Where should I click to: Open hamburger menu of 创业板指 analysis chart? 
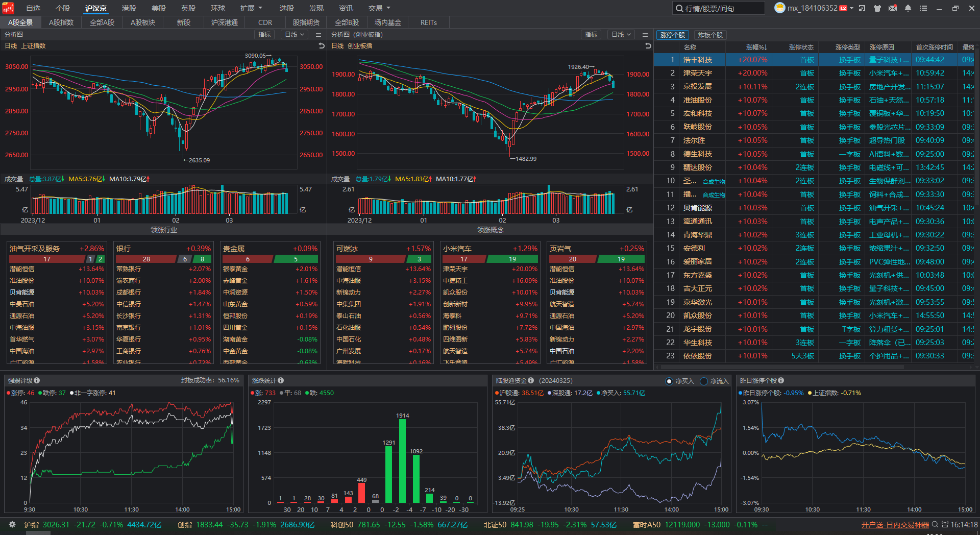pos(645,35)
